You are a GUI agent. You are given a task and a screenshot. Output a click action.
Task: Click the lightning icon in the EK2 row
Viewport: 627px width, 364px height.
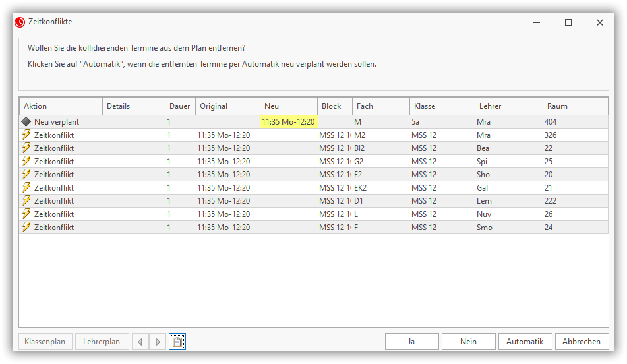(26, 187)
